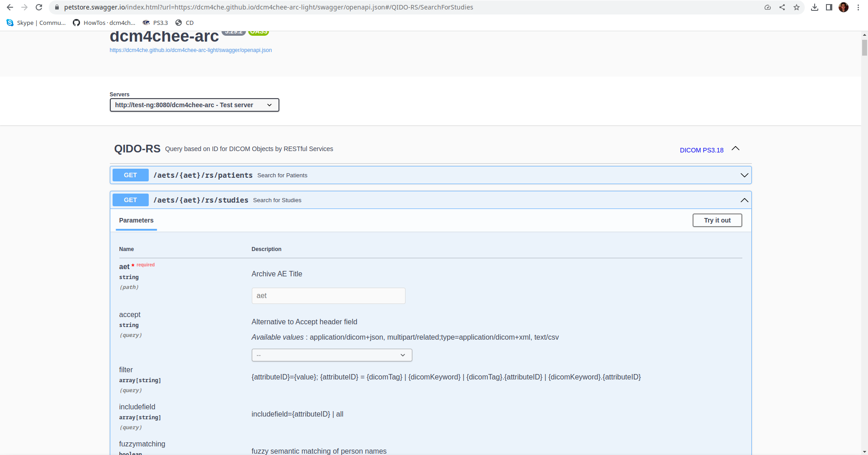Click the 'filter' parameter name
868x455 pixels.
[126, 370]
